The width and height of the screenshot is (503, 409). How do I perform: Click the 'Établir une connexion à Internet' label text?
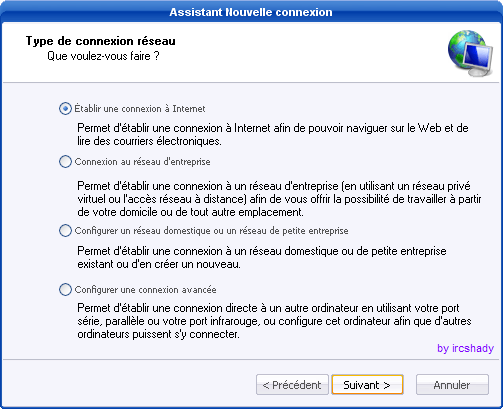pyautogui.click(x=140, y=109)
